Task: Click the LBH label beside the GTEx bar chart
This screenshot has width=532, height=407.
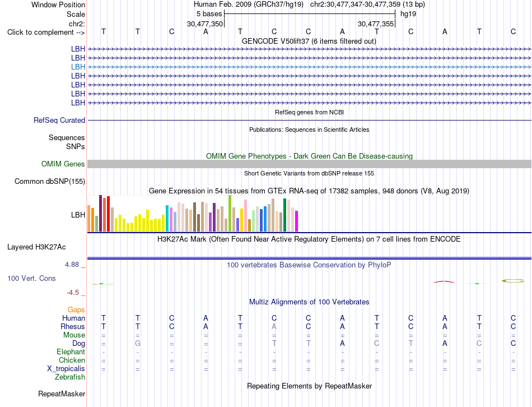Action: pyautogui.click(x=78, y=215)
